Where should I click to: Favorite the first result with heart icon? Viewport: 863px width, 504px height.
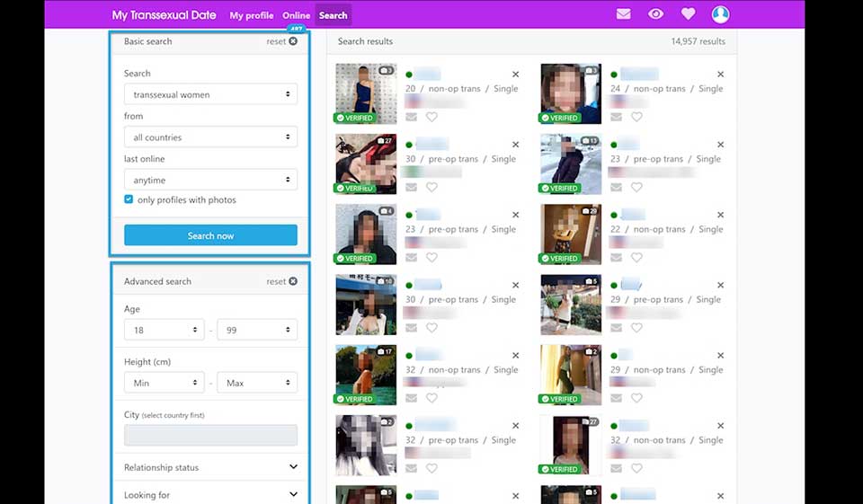pyautogui.click(x=431, y=117)
